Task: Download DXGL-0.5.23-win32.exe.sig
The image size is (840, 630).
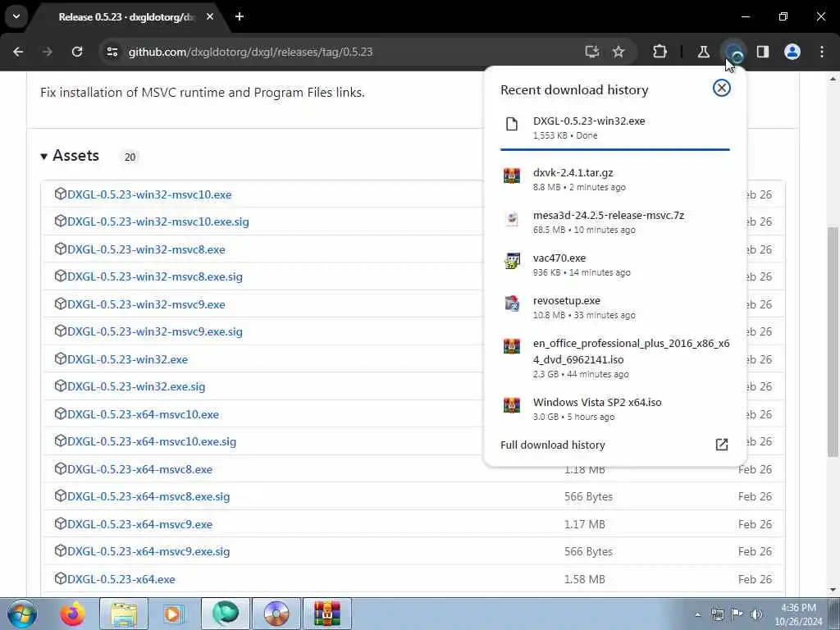Action: pyautogui.click(x=136, y=387)
